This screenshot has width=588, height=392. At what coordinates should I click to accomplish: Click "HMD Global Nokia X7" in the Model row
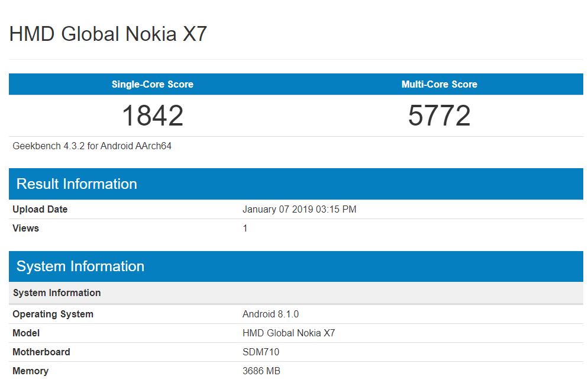pyautogui.click(x=289, y=333)
